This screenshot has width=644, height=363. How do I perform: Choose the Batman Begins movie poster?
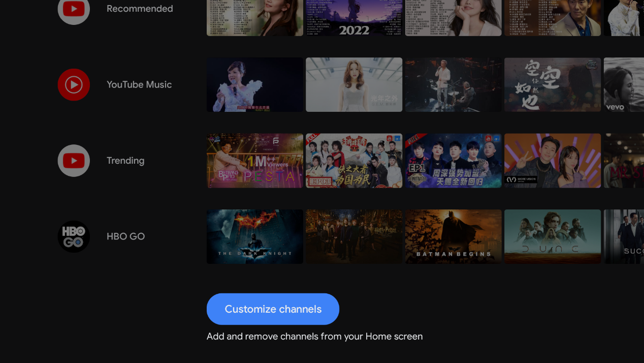click(453, 236)
